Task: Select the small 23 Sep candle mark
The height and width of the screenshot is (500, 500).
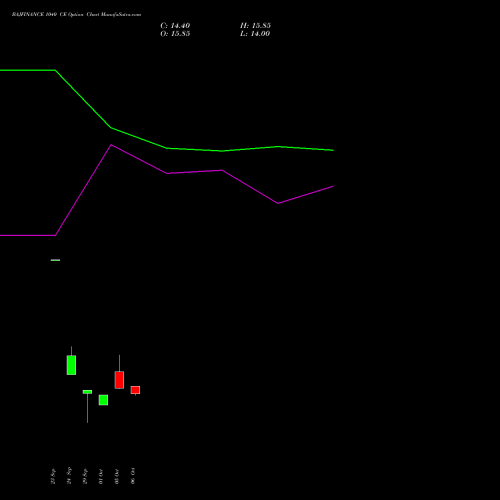Action: [x=55, y=260]
